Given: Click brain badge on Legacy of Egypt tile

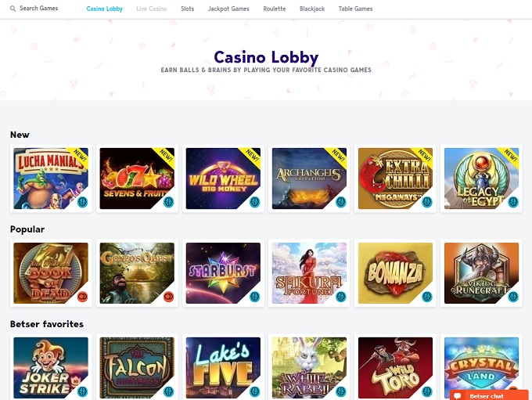Looking at the screenshot, I should point(513,202).
